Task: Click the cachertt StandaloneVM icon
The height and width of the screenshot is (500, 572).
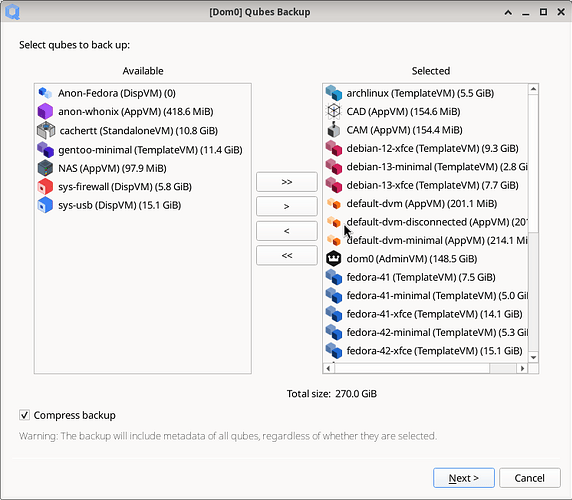Action: 46,131
